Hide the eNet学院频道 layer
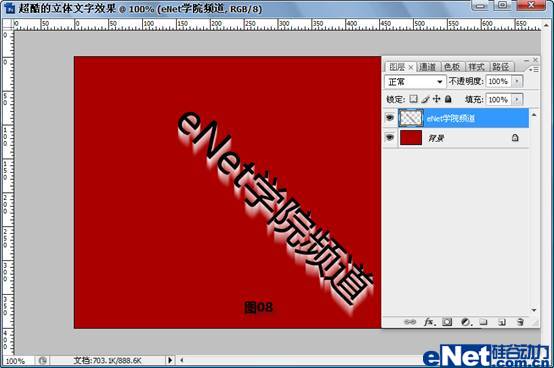The image size is (554, 368). (390, 117)
